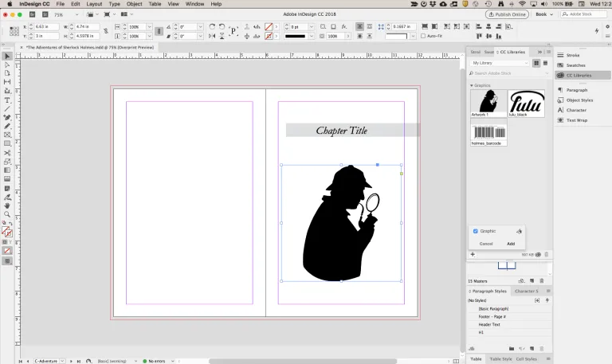
Task: Select the Scissors tool
Action: (x=7, y=153)
